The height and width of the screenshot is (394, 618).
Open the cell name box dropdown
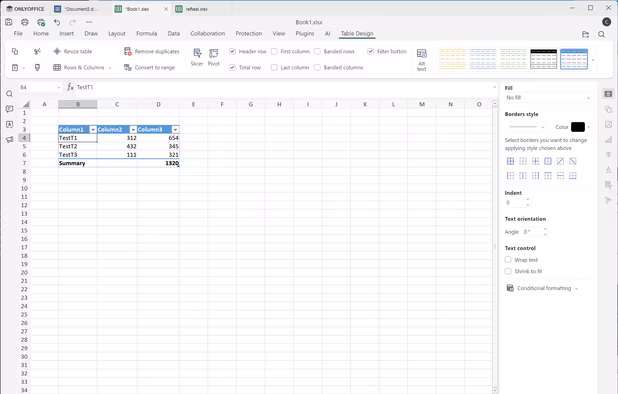click(59, 87)
